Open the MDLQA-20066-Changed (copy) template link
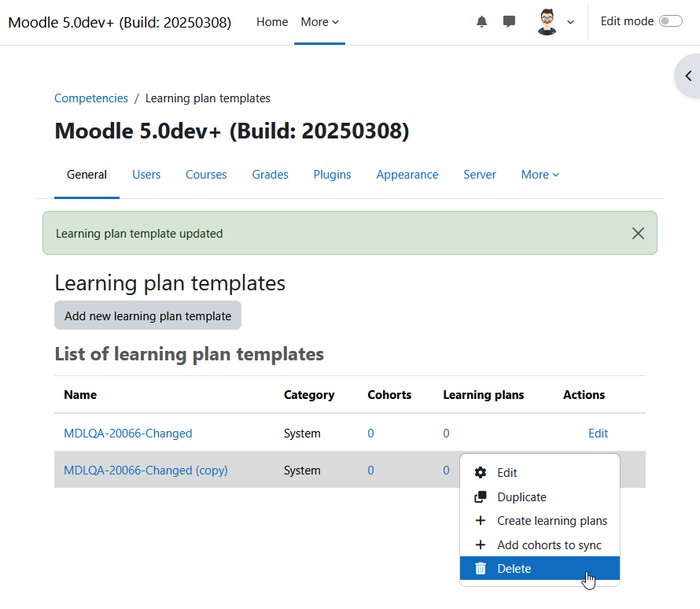The image size is (700, 609). (x=146, y=471)
